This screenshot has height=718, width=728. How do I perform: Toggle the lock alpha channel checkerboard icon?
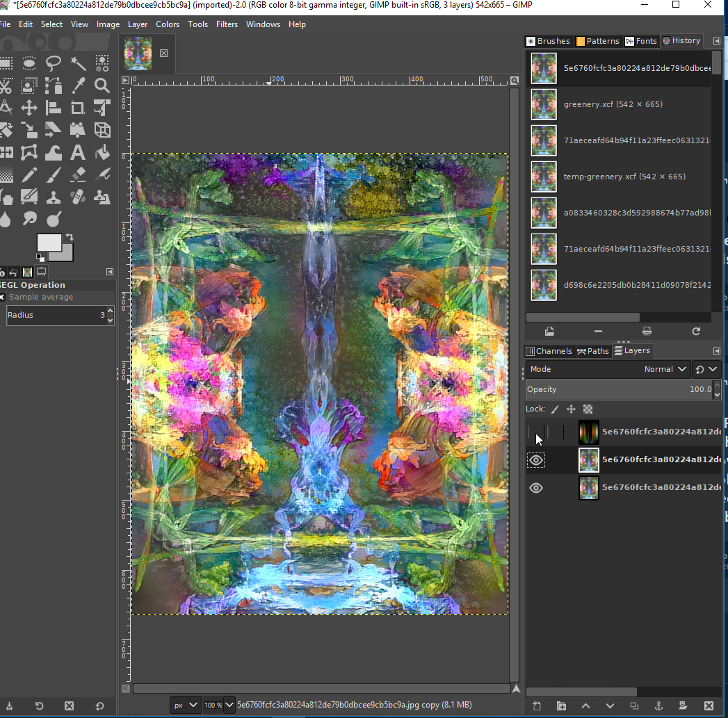pyautogui.click(x=588, y=409)
